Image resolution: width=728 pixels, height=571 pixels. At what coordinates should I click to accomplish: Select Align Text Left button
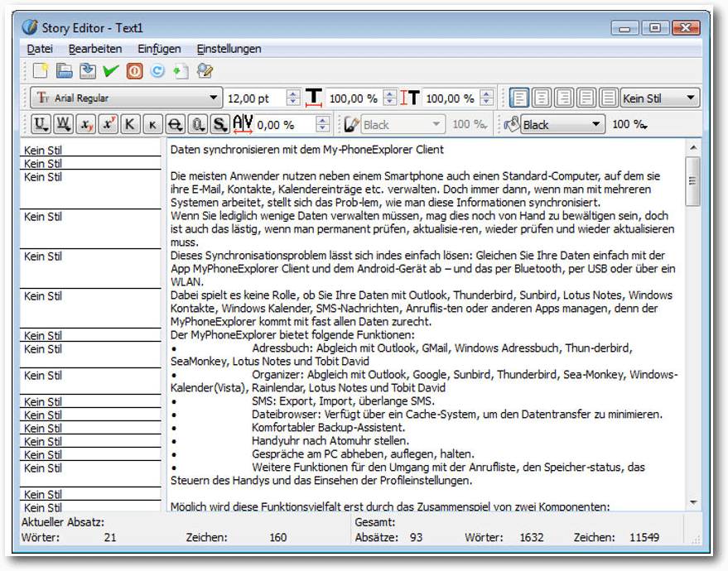pyautogui.click(x=519, y=98)
